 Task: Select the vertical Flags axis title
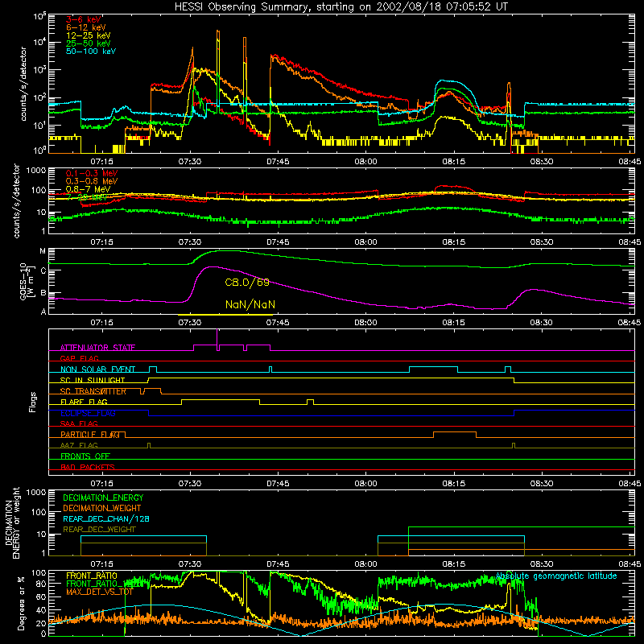click(33, 402)
